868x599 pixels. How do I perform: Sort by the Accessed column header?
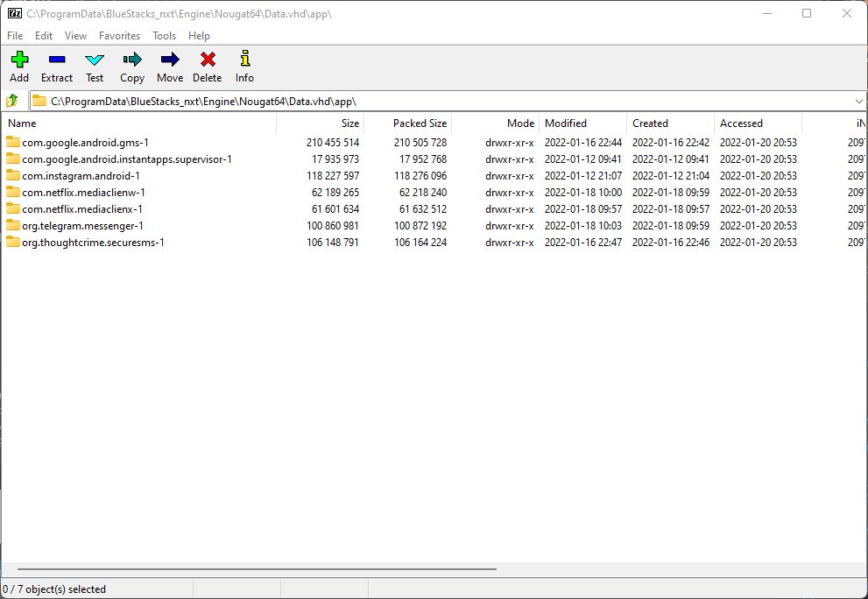pyautogui.click(x=758, y=123)
